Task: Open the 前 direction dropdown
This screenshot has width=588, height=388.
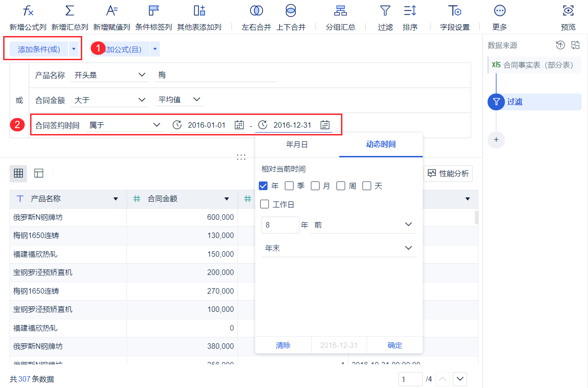Action: [x=363, y=225]
